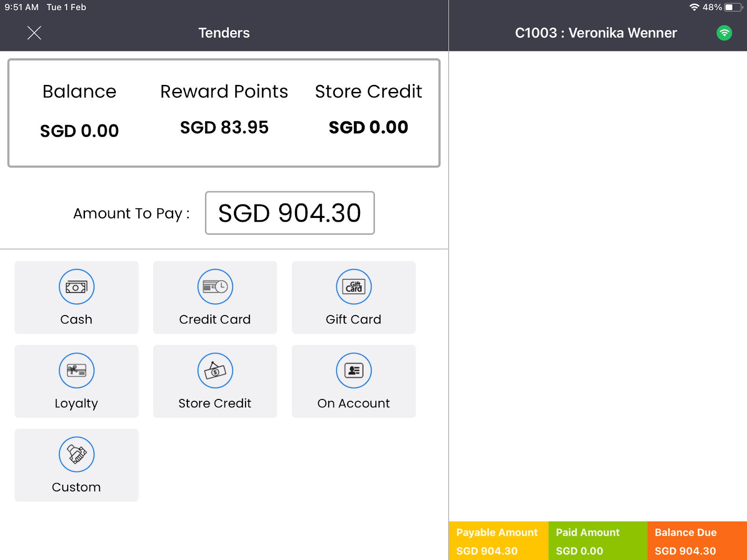Viewport: 747px width, 560px height.
Task: Tap the yellow Payable Amount tile
Action: (x=498, y=541)
